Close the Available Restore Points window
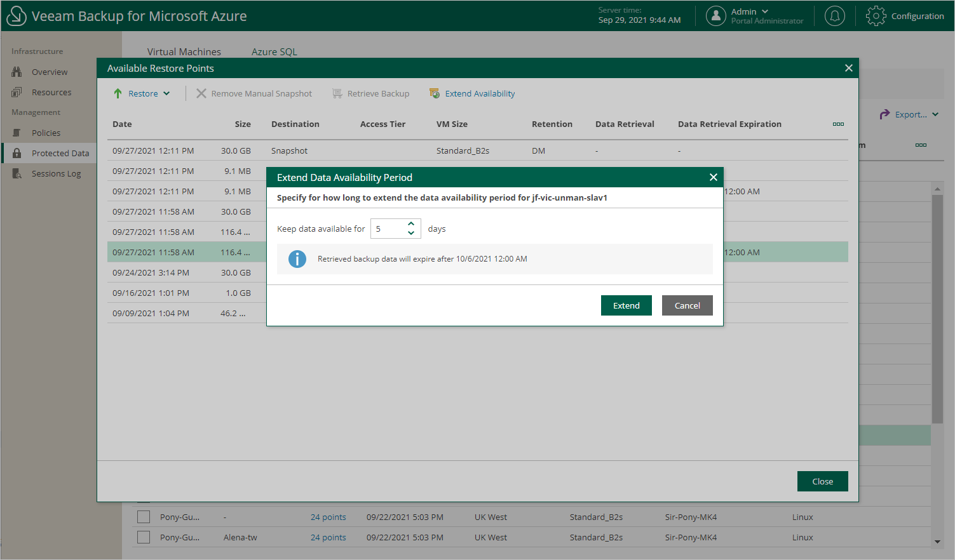This screenshot has height=560, width=955. [x=848, y=68]
